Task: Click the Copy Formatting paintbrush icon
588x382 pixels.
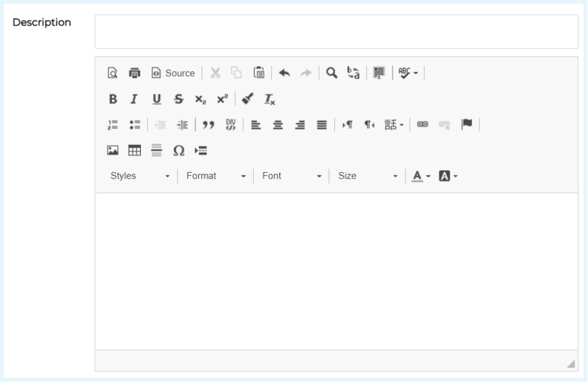Action: coord(247,99)
